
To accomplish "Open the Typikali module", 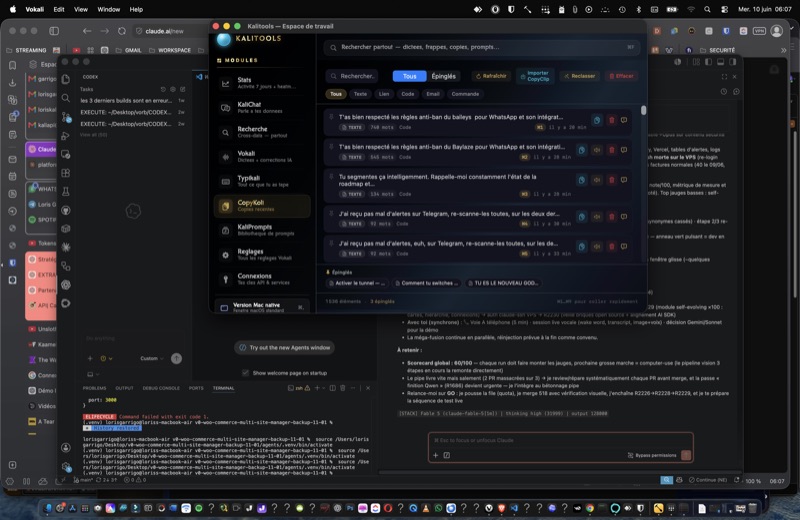I will click(x=262, y=181).
